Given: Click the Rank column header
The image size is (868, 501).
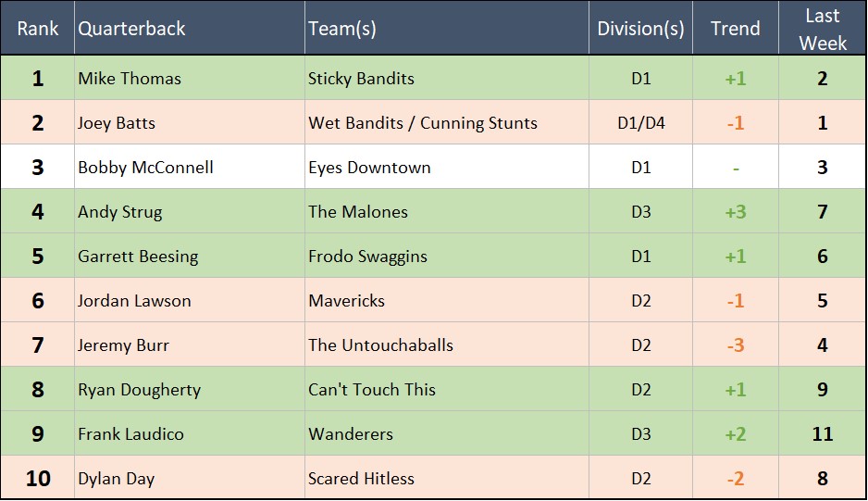Looking at the screenshot, I should (38, 29).
